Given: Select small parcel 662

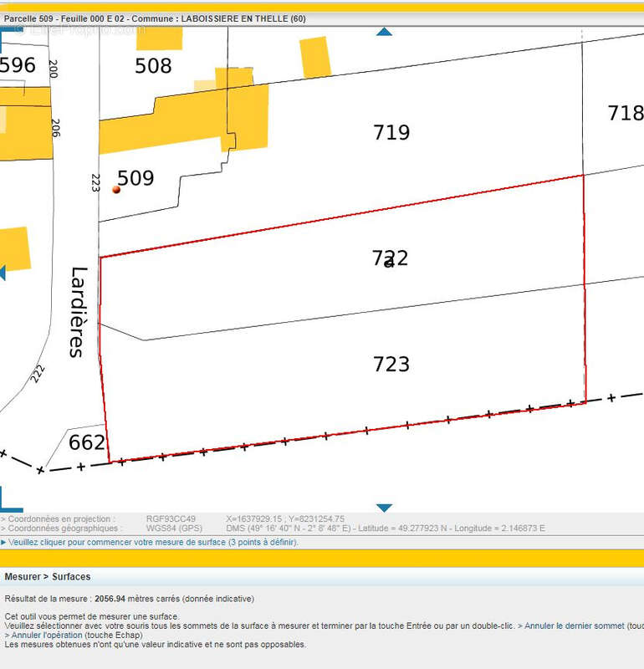Looking at the screenshot, I should click(x=86, y=442).
